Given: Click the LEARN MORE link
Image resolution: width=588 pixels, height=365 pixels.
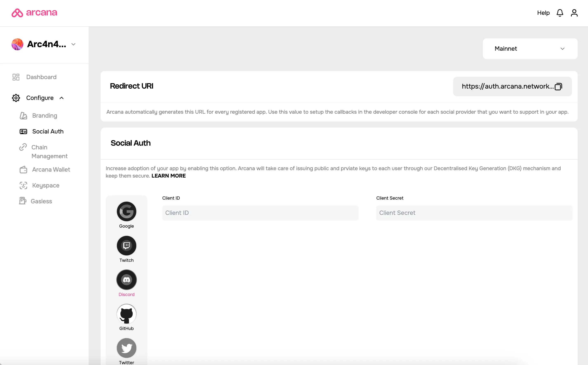Looking at the screenshot, I should tap(169, 176).
